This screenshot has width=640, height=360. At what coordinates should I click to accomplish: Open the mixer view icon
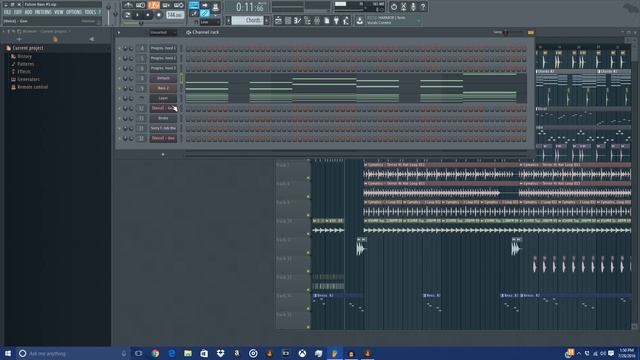coord(317,20)
